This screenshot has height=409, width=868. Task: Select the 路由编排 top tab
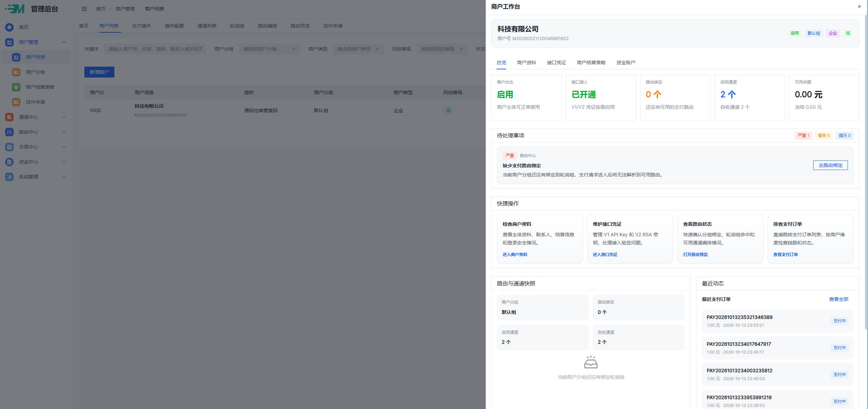(267, 26)
